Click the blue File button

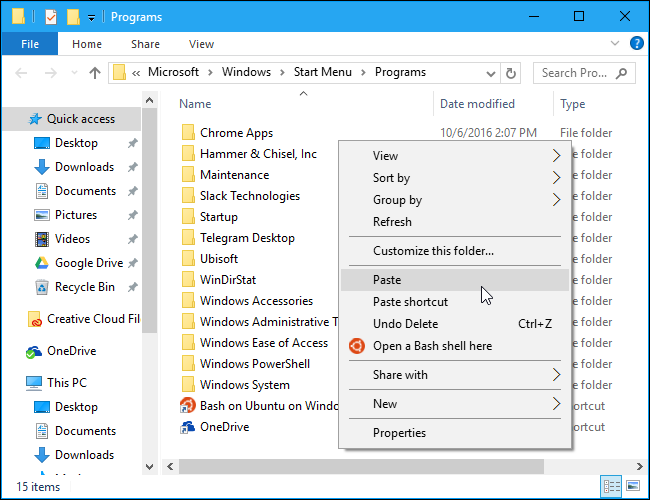pyautogui.click(x=29, y=44)
